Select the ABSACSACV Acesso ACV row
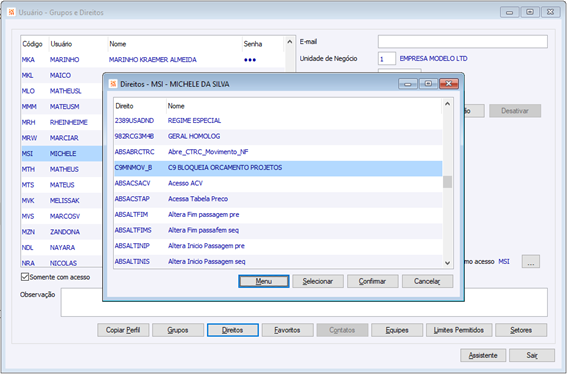The image size is (567, 374). click(278, 183)
